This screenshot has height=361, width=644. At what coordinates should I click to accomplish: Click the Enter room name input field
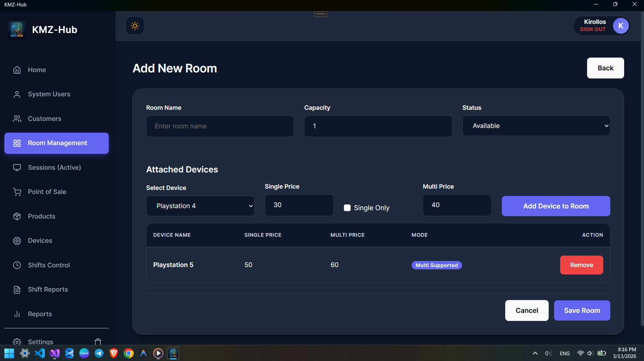220,126
